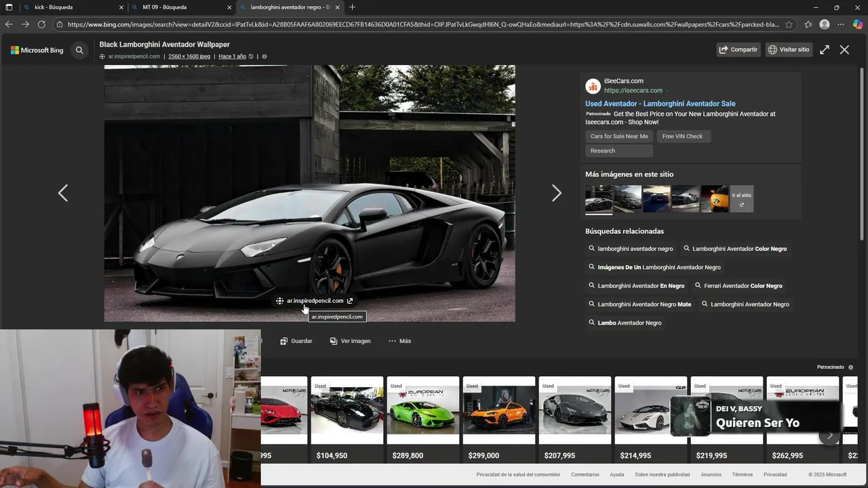Image resolution: width=868 pixels, height=488 pixels.
Task: Search related Ferrari Aventador Color Negro
Action: [x=738, y=286]
